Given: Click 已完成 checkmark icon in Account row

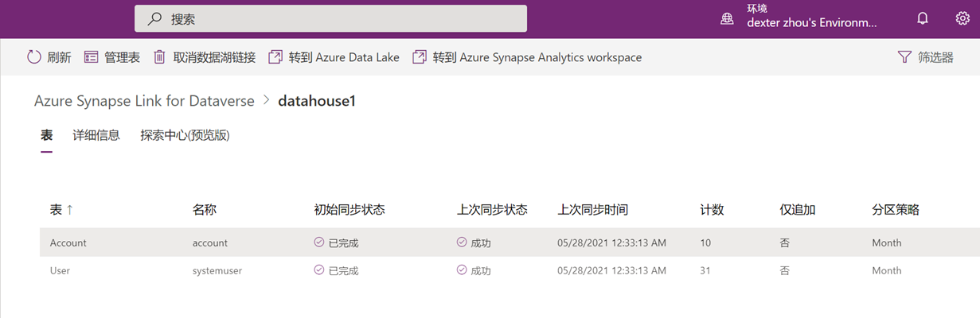Looking at the screenshot, I should coord(319,242).
